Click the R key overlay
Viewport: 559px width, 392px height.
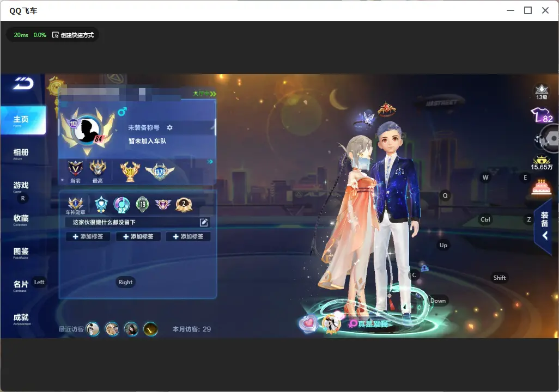[x=23, y=199]
